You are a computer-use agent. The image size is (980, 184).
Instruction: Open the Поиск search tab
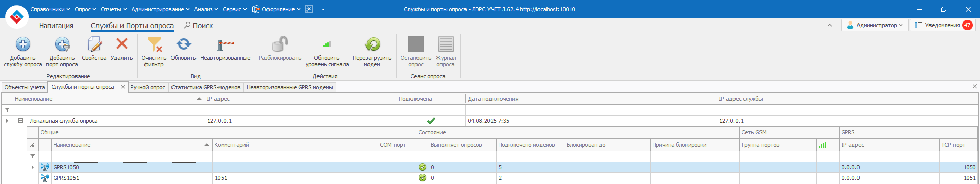[199, 26]
